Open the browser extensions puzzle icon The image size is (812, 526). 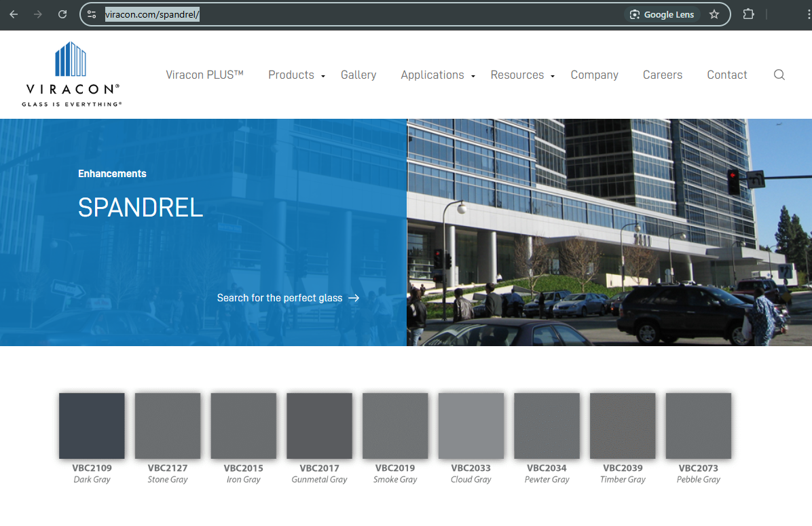pos(748,14)
